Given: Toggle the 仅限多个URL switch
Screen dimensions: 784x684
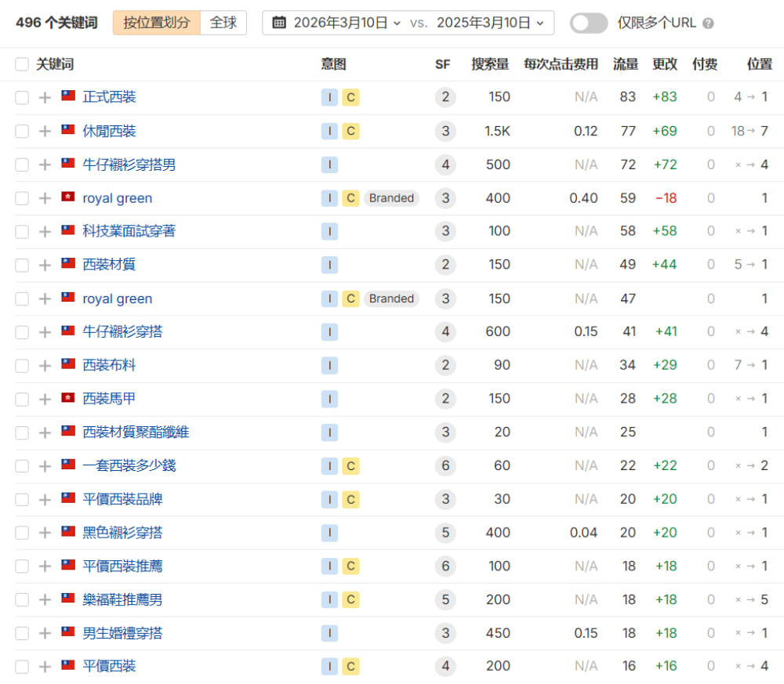Looking at the screenshot, I should [x=588, y=23].
